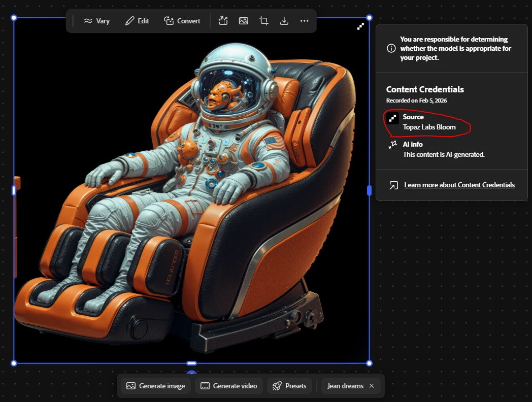
Task: Click the Generate image button
Action: tap(156, 386)
